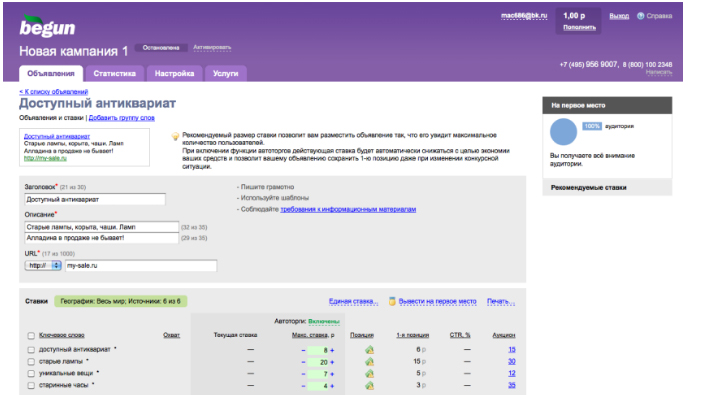Switch to the Статистика tab

click(114, 73)
